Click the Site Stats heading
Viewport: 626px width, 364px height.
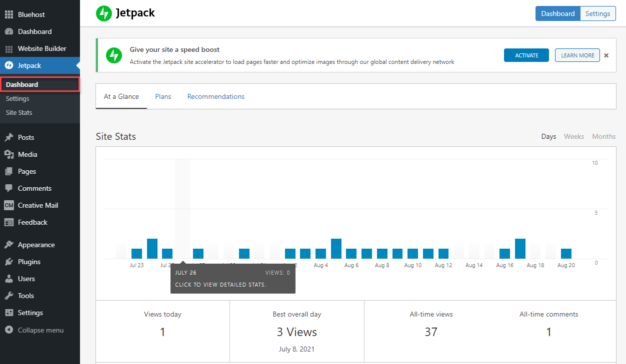tap(116, 136)
